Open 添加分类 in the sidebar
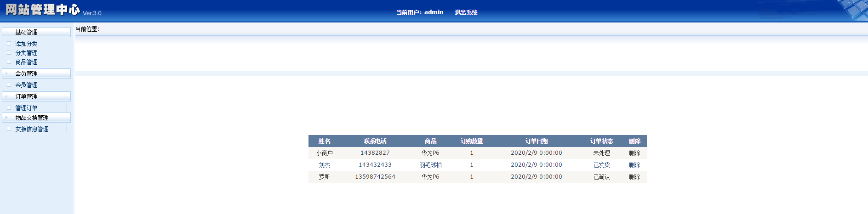Screen dimensions: 868x214 (26, 44)
